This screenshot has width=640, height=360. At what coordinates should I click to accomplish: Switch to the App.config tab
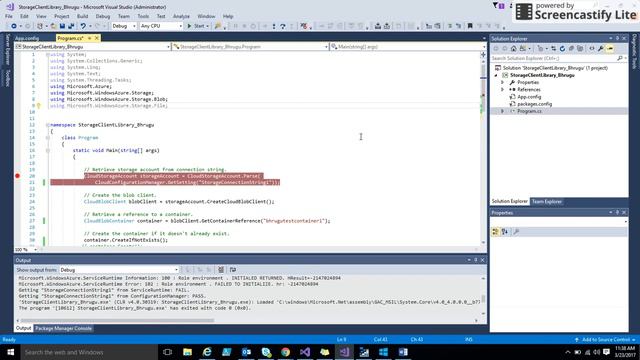click(x=27, y=38)
